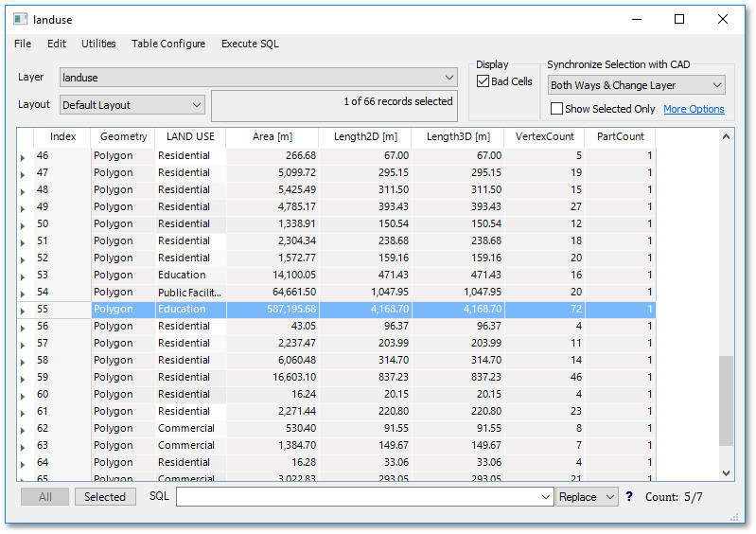
Task: Click into the SQL input field
Action: 358,497
